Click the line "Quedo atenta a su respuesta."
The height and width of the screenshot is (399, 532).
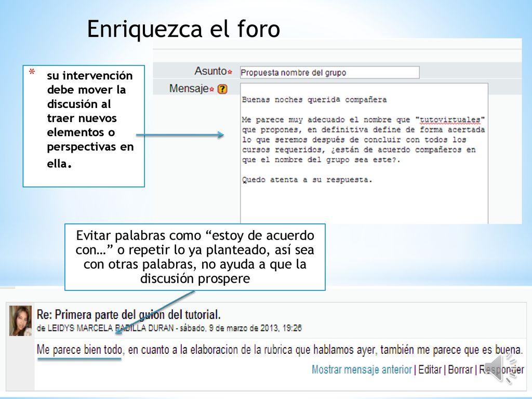[307, 180]
